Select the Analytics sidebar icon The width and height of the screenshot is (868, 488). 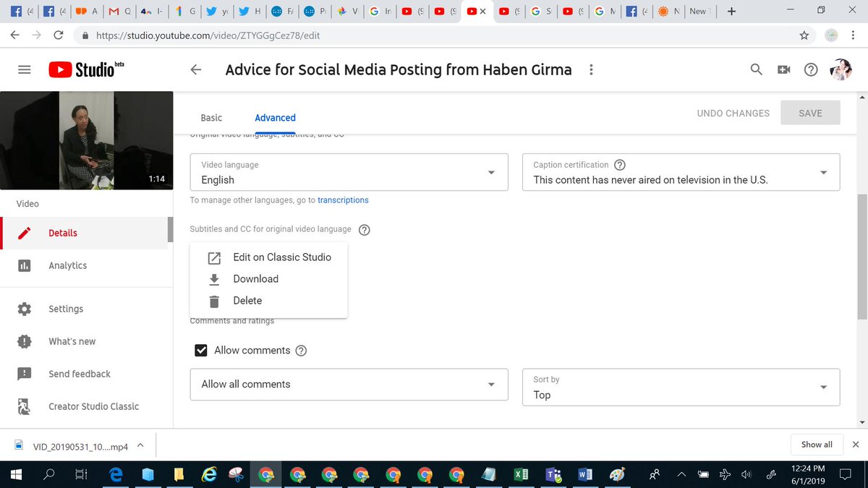24,265
